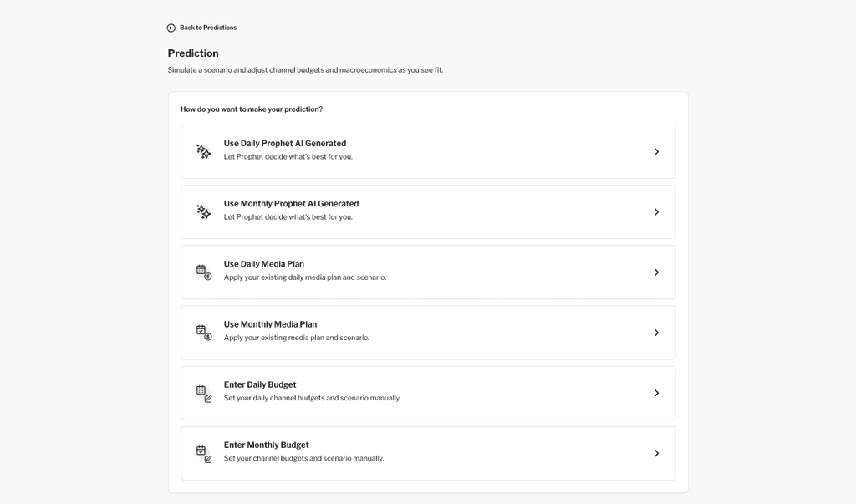
Task: Click the Enter Daily Budget calendar-edit icon
Action: (x=204, y=393)
